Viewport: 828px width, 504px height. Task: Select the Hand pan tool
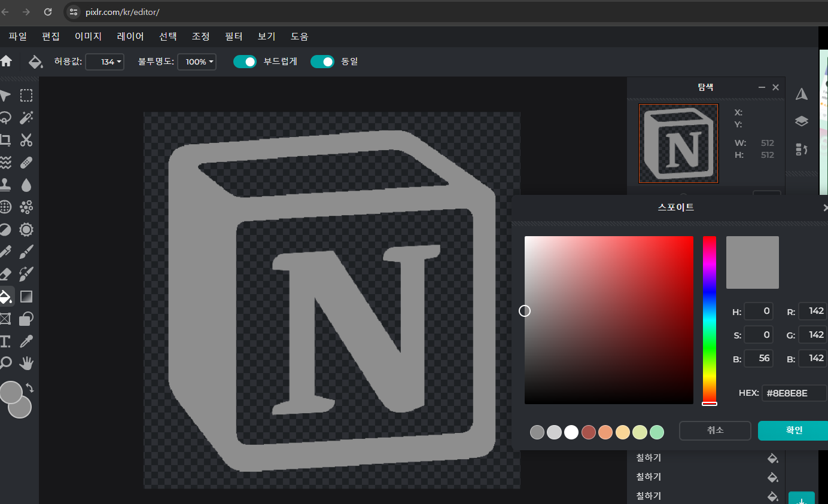26,363
